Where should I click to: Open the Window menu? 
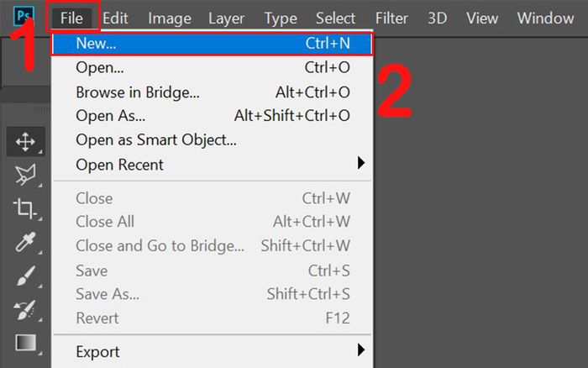tap(545, 18)
